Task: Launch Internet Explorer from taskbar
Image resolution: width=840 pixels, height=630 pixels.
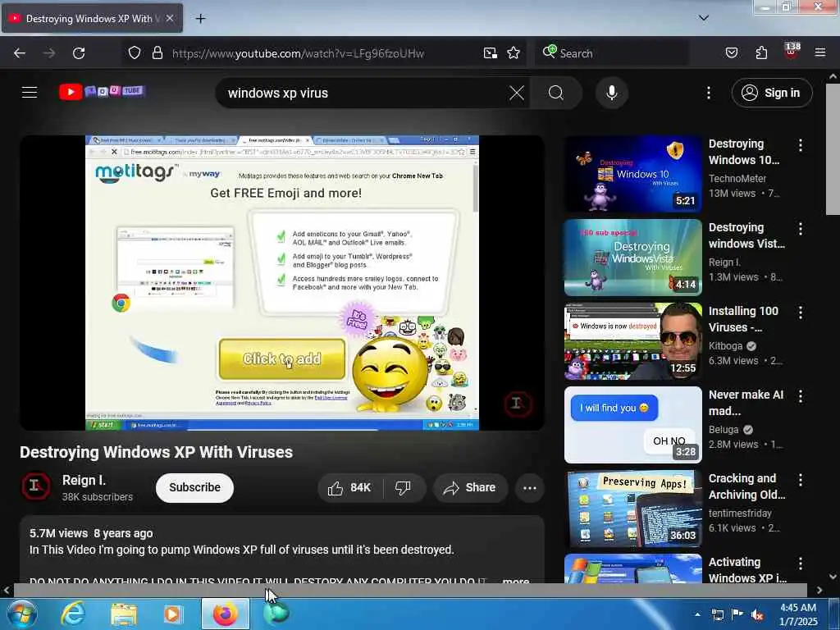Action: coord(72,614)
